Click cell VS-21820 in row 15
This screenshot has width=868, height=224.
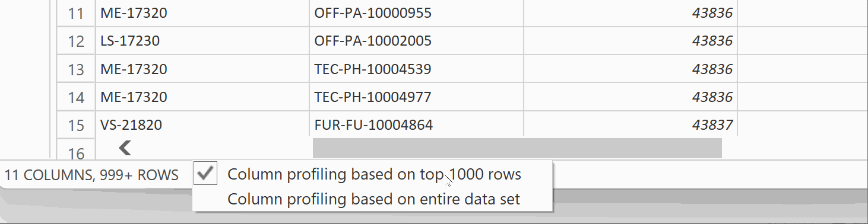click(x=202, y=124)
